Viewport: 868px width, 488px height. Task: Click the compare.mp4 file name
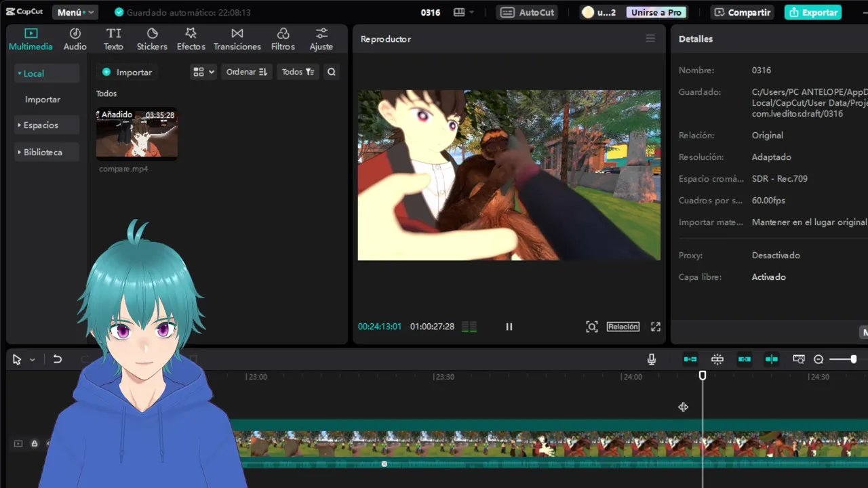coord(123,169)
